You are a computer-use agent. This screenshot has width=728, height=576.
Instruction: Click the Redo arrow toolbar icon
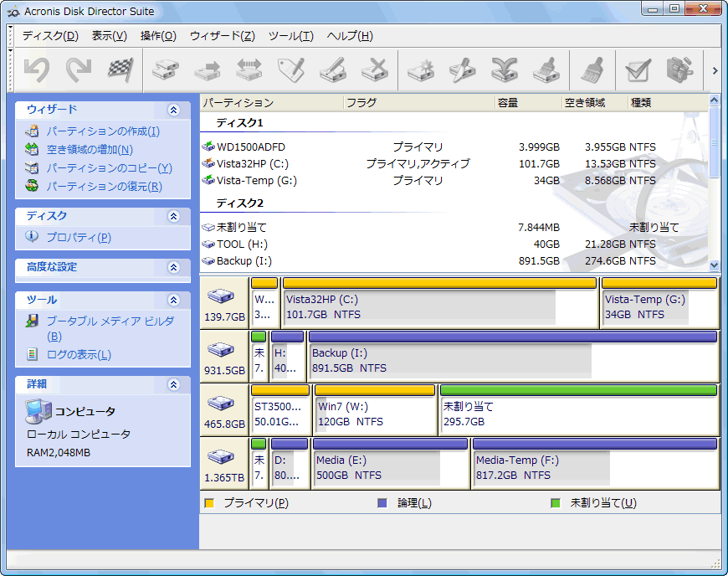click(x=79, y=70)
